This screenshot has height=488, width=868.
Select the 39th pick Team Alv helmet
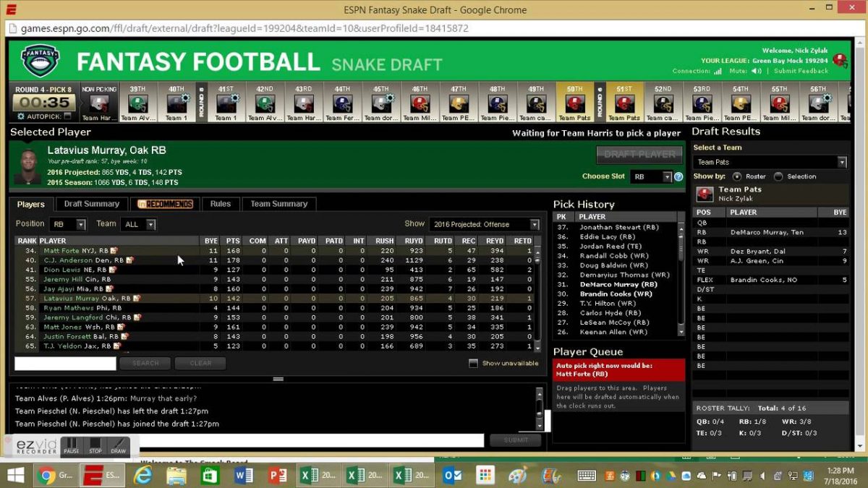point(137,103)
